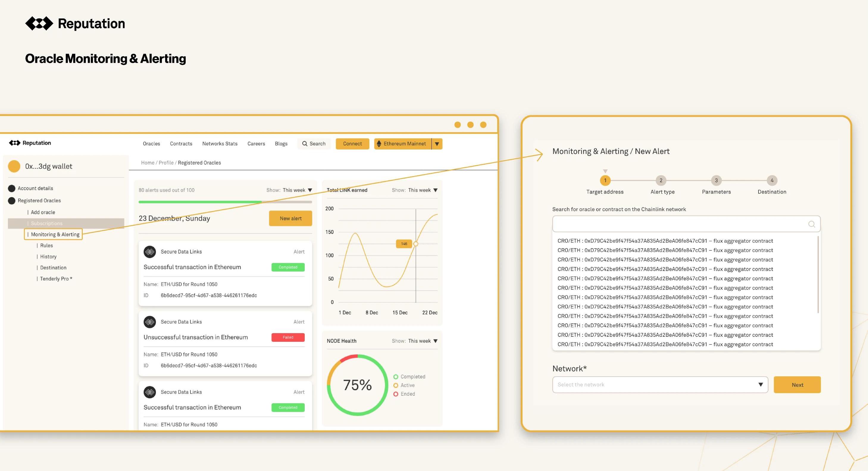Click the results list scrollbar
The image size is (868, 471).
click(818, 274)
